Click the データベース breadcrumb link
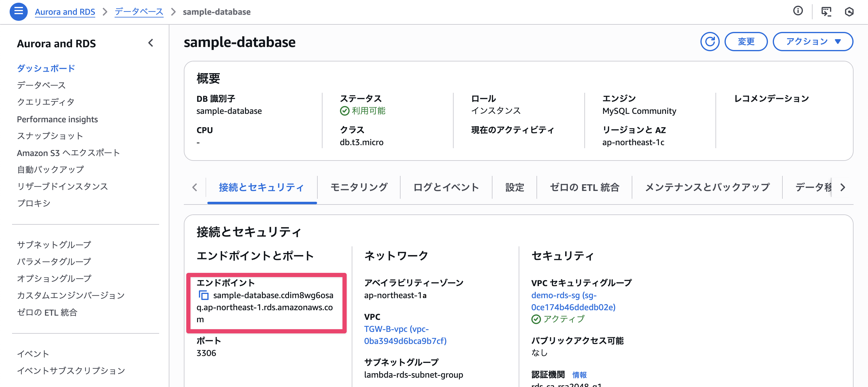This screenshot has width=868, height=387. tap(139, 12)
